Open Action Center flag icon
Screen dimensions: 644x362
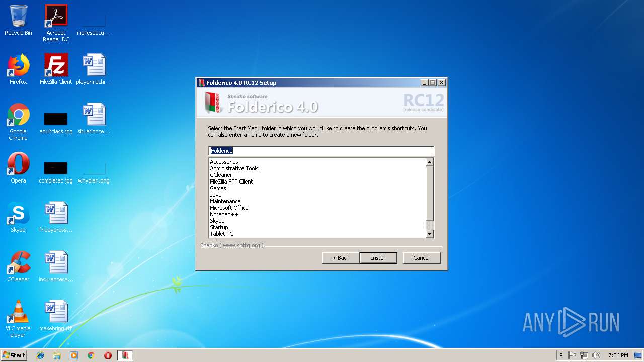(x=572, y=355)
